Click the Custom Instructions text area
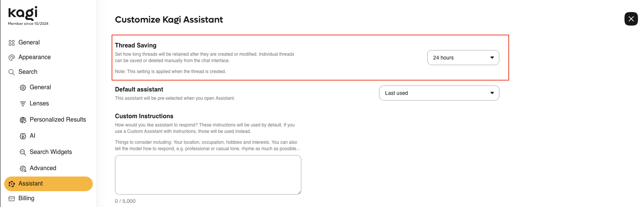Image resolution: width=644 pixels, height=207 pixels. (x=208, y=175)
